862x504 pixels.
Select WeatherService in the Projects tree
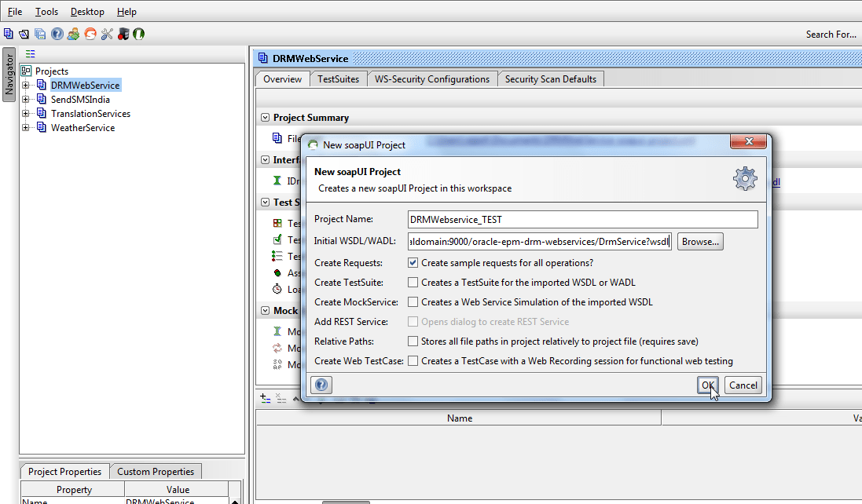[83, 127]
